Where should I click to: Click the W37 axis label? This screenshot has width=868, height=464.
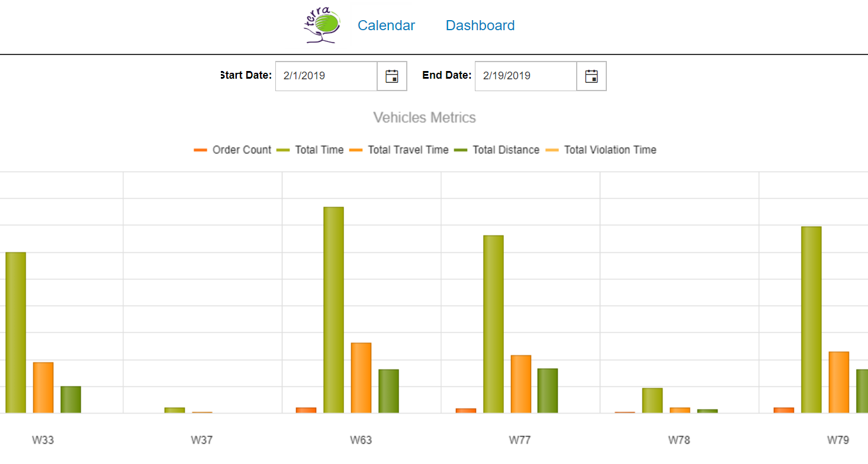point(202,440)
